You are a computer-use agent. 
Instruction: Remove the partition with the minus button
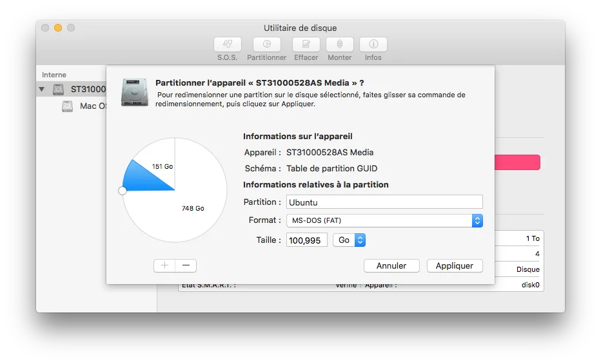point(186,265)
